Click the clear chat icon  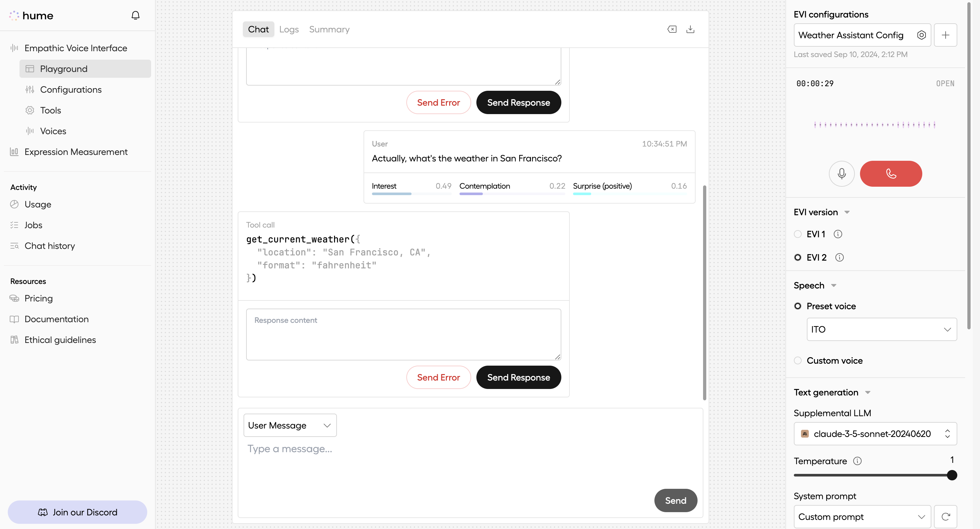point(672,29)
